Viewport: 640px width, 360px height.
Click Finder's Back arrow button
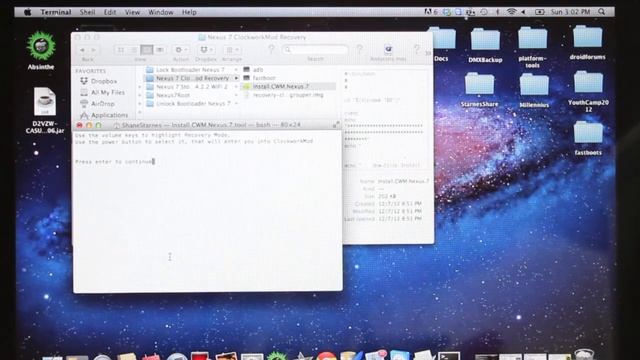coord(82,50)
